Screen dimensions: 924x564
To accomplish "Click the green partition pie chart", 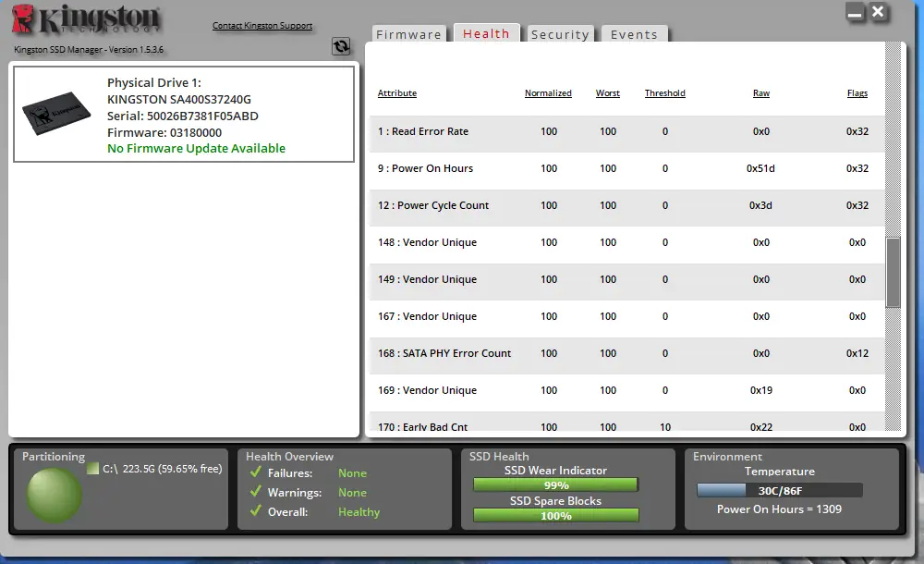I will point(55,496).
